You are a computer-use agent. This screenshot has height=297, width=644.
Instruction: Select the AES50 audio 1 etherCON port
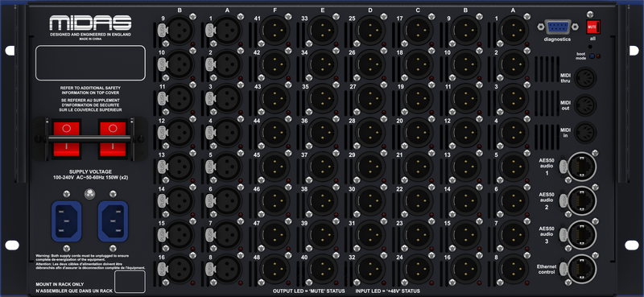point(581,166)
